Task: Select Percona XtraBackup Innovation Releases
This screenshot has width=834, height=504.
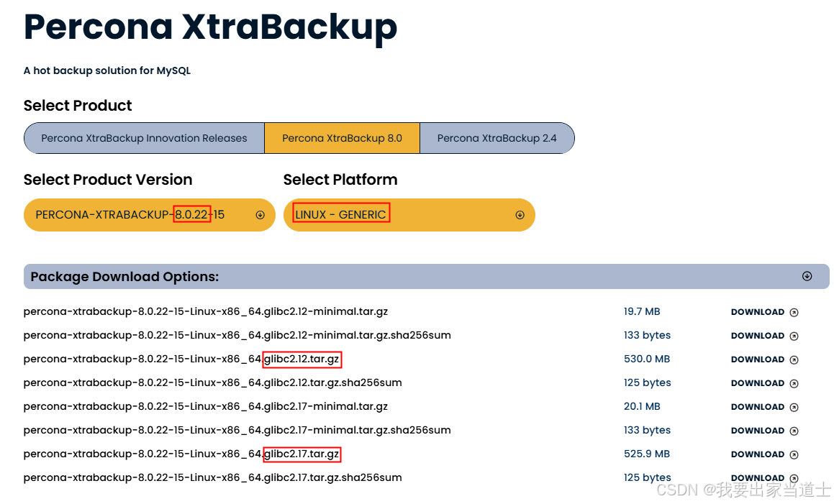Action: (143, 138)
